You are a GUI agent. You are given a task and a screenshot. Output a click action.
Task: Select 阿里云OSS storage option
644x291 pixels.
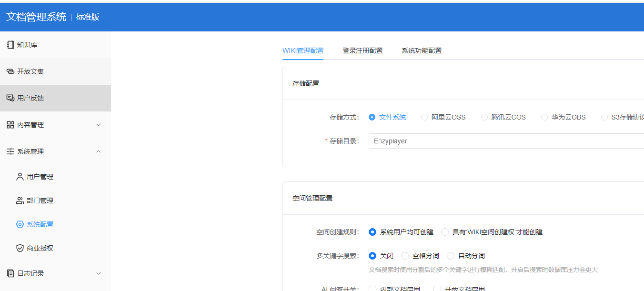pos(424,117)
